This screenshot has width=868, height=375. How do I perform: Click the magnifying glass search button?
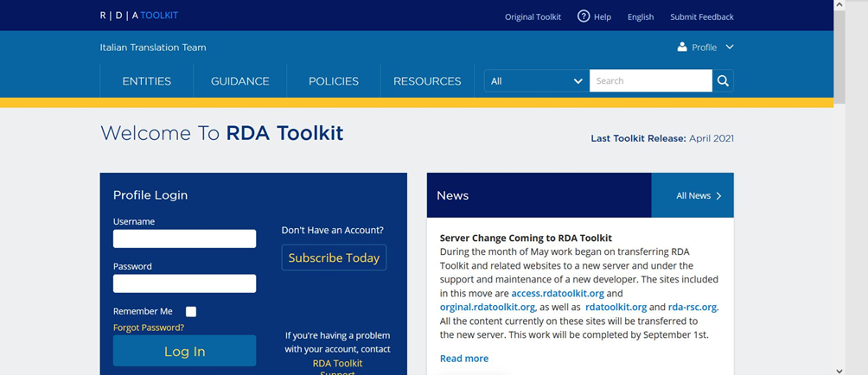[723, 80]
